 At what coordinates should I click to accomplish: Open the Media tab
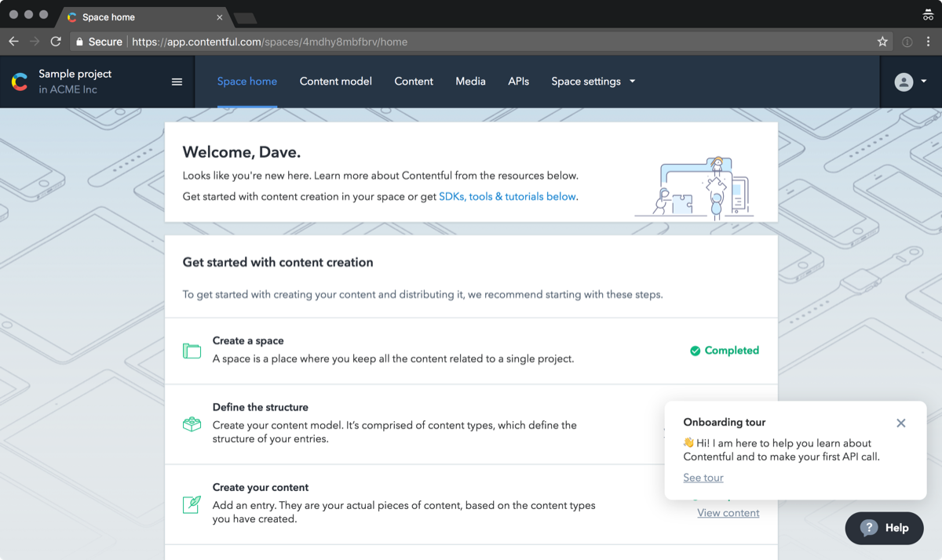(470, 82)
